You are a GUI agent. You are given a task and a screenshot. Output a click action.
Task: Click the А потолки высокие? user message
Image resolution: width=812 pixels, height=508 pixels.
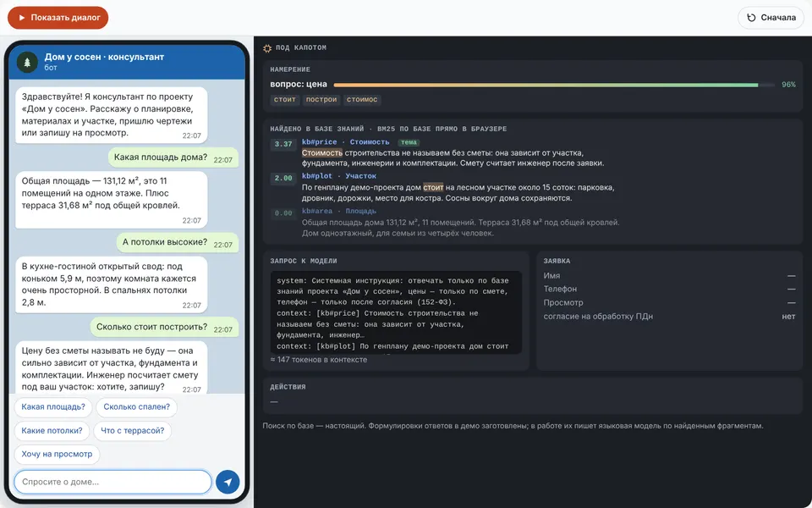coord(177,243)
